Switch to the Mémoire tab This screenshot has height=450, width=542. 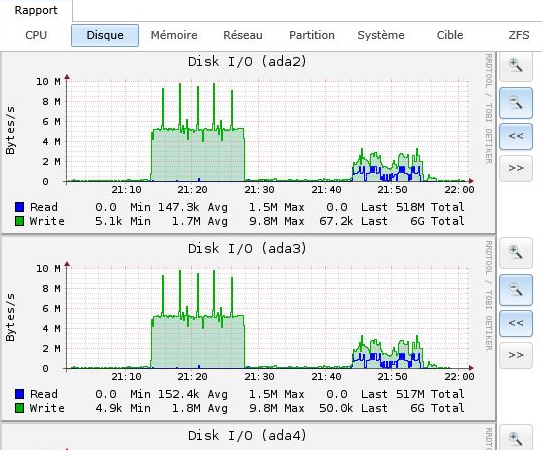(x=174, y=35)
